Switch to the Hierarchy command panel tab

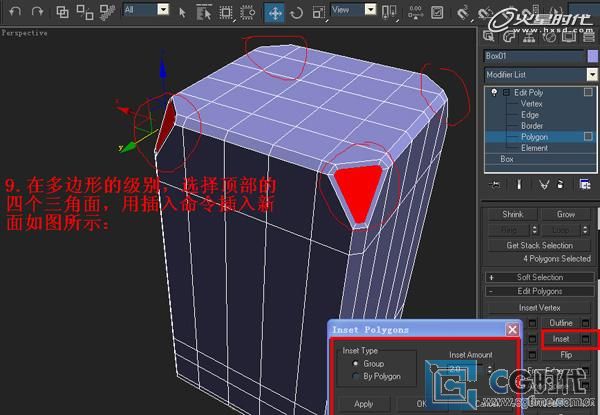point(529,36)
